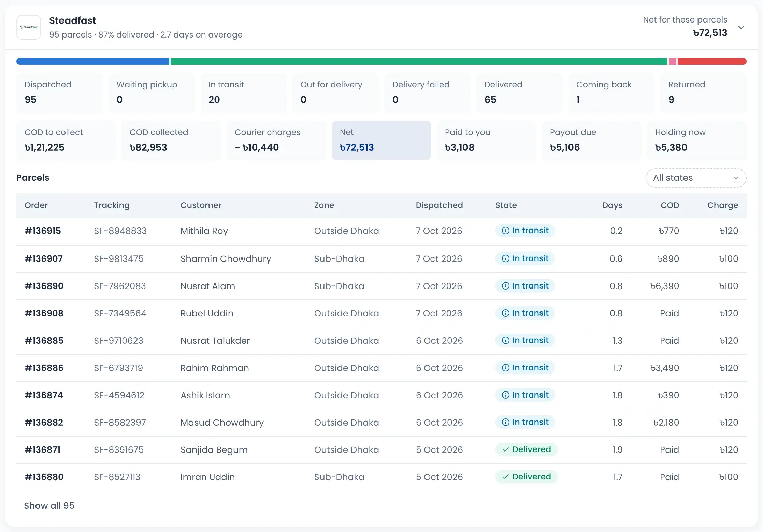Collapse the Steadfast card with the header chevron
Viewport: 763px width, 532px height.
pos(741,27)
